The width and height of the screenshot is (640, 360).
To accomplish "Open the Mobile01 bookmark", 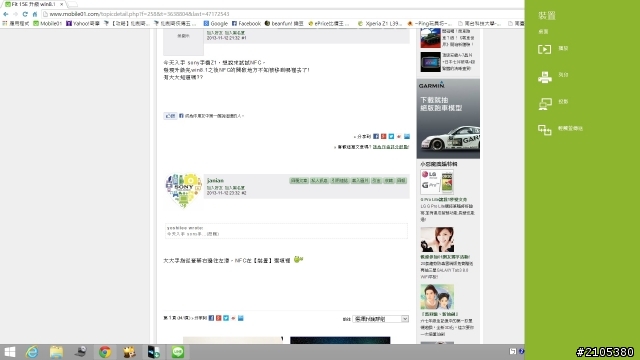I will coord(48,24).
